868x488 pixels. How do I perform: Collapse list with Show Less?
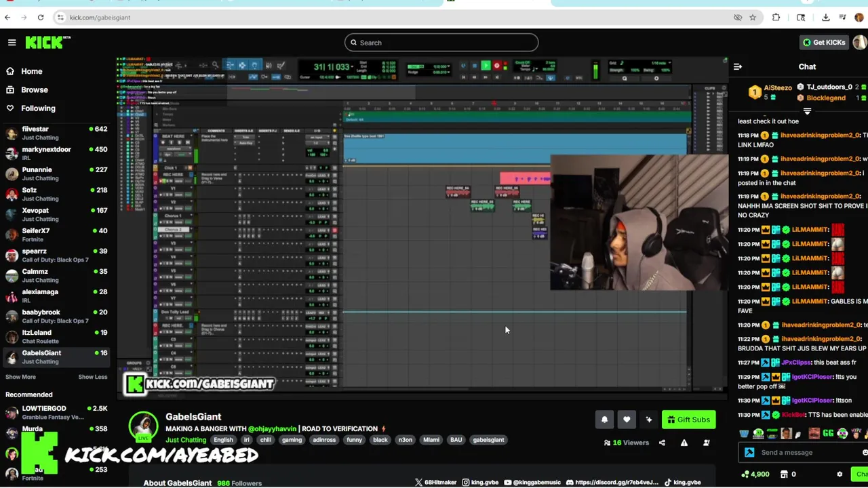(92, 377)
